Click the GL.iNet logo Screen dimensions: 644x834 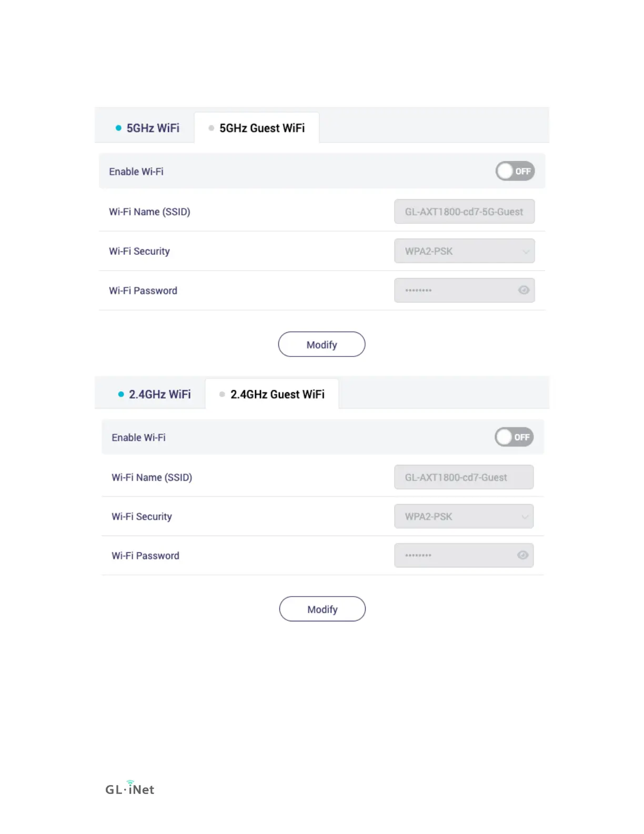point(130,788)
